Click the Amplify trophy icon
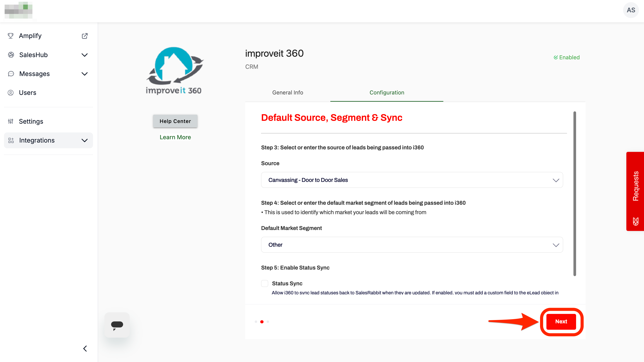 coord(11,36)
